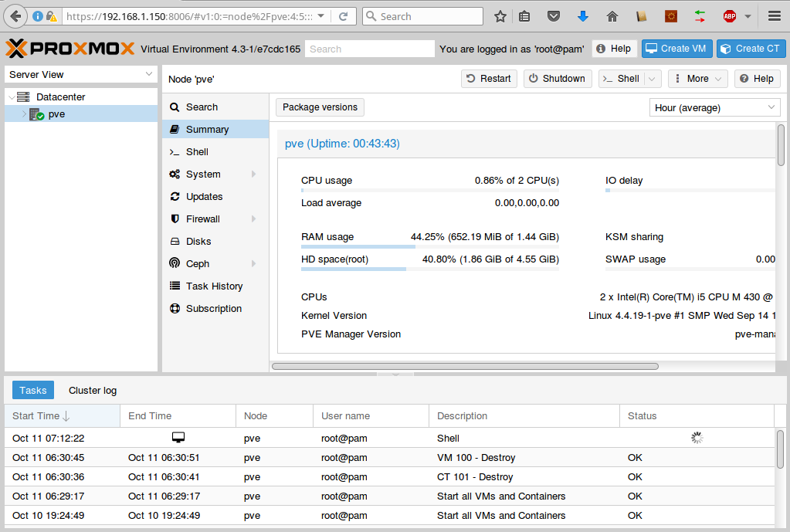Open the bookmarks list icon
The height and width of the screenshot is (532, 790).
[x=524, y=17]
